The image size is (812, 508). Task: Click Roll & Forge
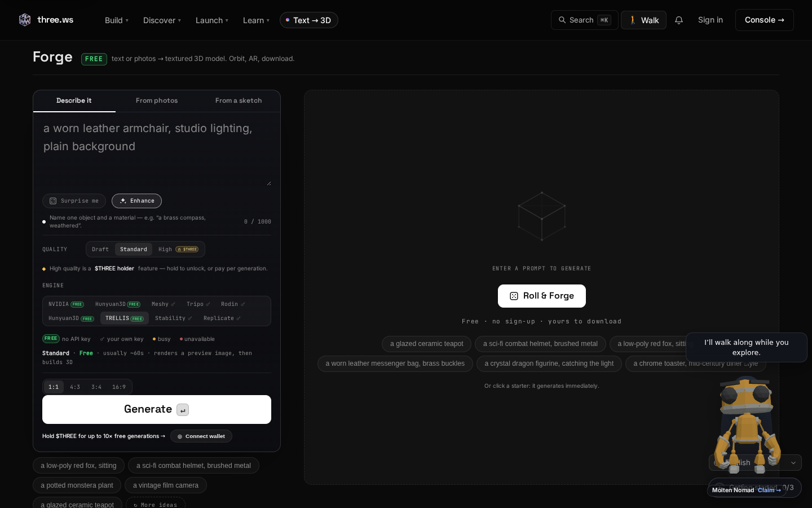pyautogui.click(x=542, y=296)
